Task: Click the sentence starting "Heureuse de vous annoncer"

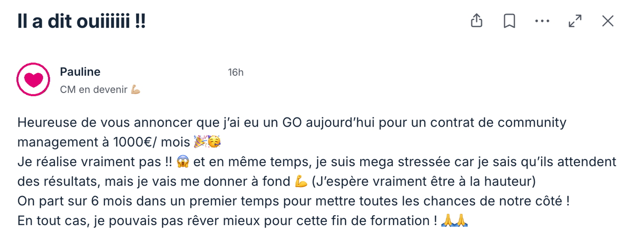Action: click(x=291, y=122)
